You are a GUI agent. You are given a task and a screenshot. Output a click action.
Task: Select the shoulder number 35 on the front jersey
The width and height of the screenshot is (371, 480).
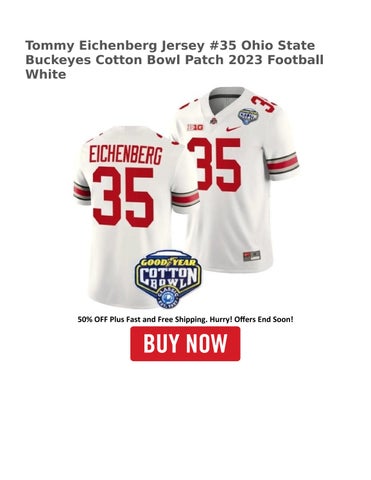pos(264,104)
